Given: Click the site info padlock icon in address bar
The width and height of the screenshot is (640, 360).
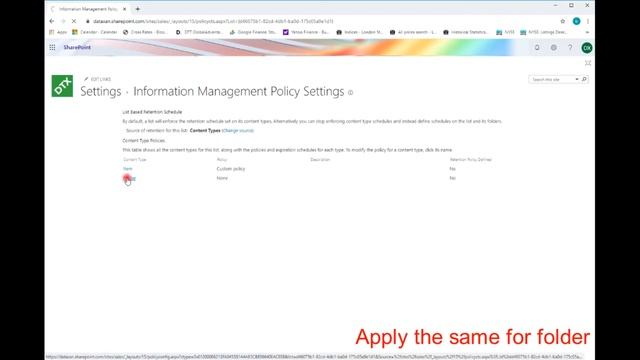Looking at the screenshot, I should tap(88, 21).
